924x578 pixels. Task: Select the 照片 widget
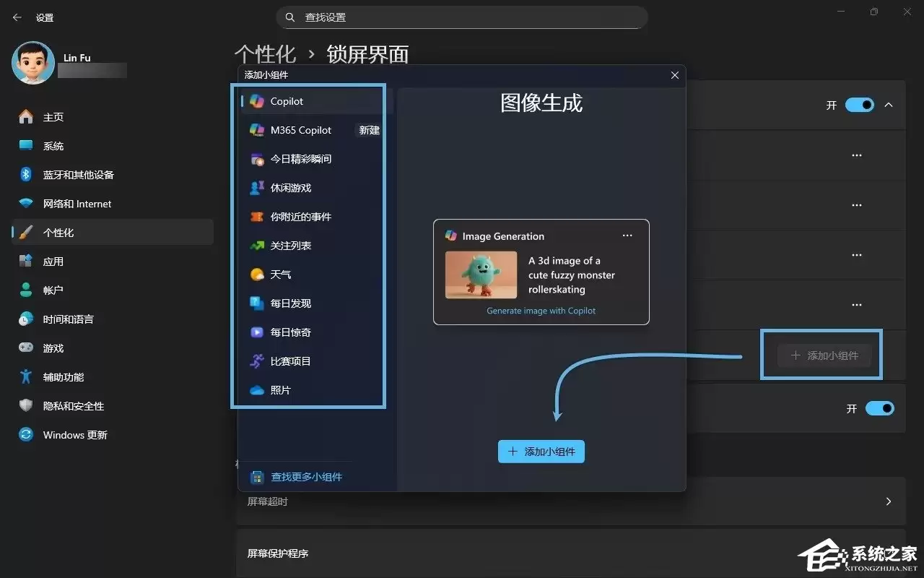pyautogui.click(x=283, y=390)
